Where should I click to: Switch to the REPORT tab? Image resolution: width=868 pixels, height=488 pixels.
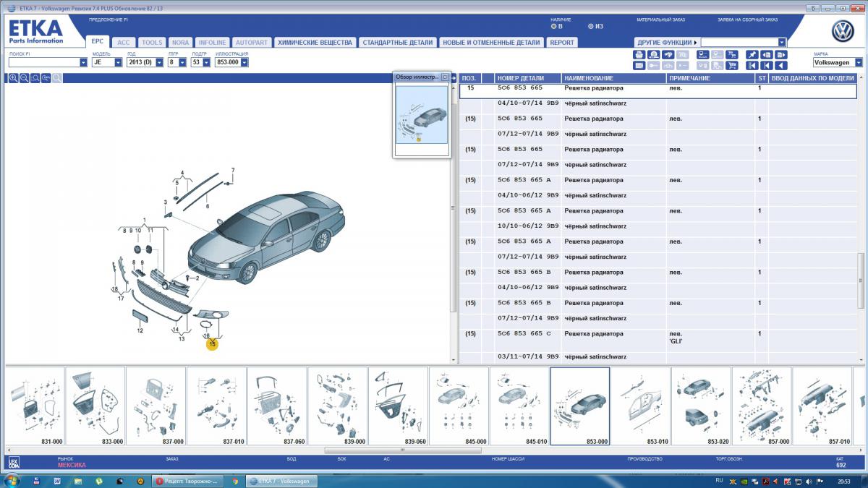[x=562, y=43]
